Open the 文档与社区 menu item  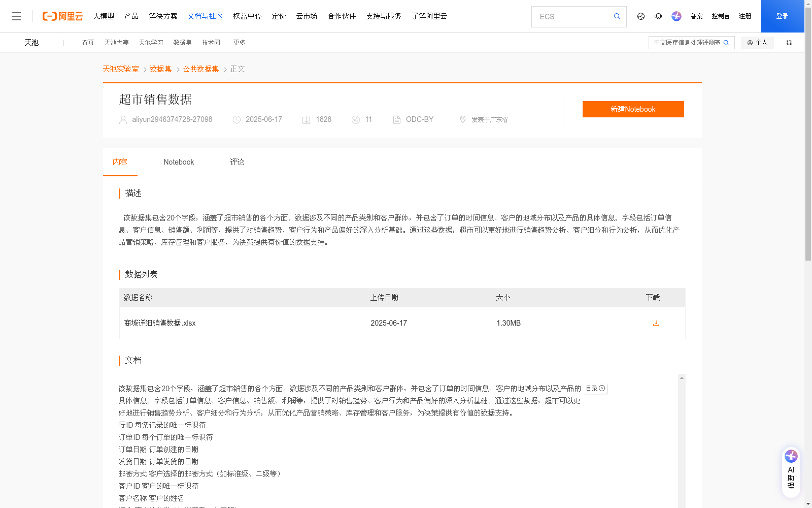pos(205,16)
